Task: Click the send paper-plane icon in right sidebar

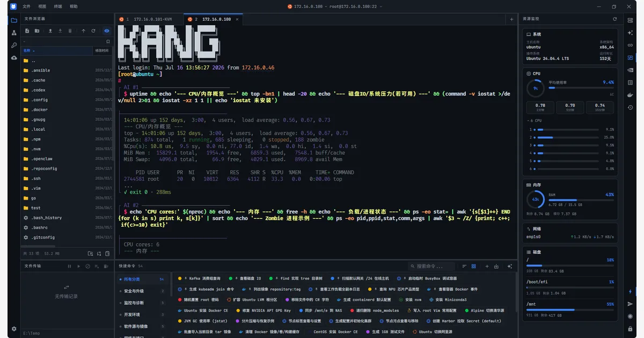Action: pyautogui.click(x=631, y=304)
